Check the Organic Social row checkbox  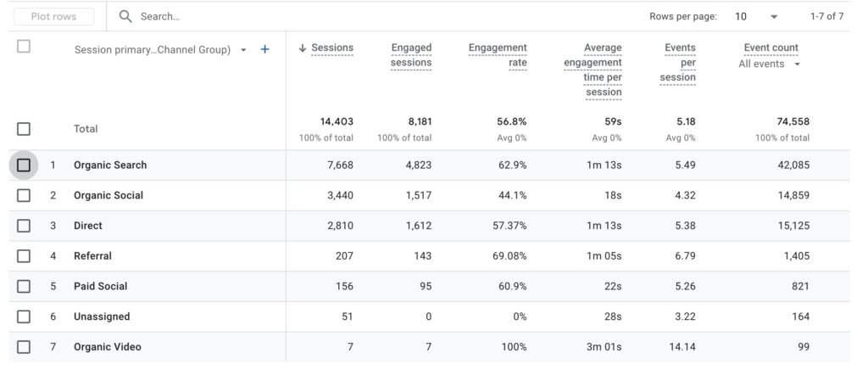coord(23,195)
